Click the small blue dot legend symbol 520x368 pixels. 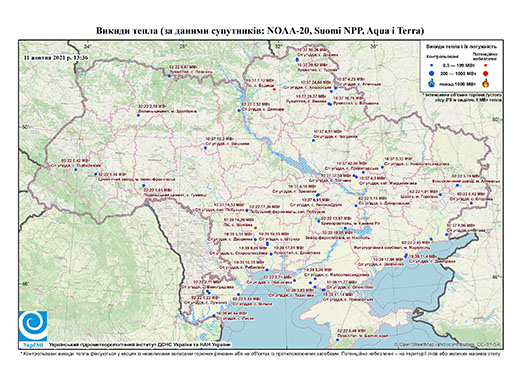(x=432, y=65)
